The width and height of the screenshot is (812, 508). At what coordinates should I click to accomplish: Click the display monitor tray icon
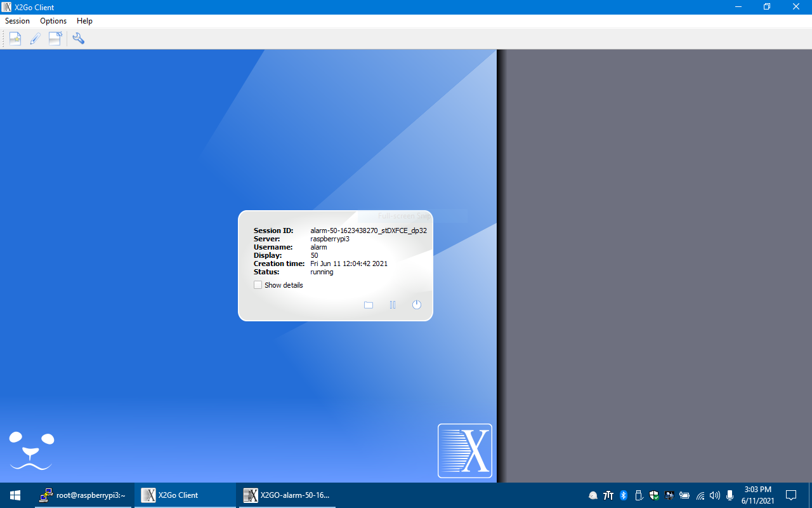tap(669, 495)
